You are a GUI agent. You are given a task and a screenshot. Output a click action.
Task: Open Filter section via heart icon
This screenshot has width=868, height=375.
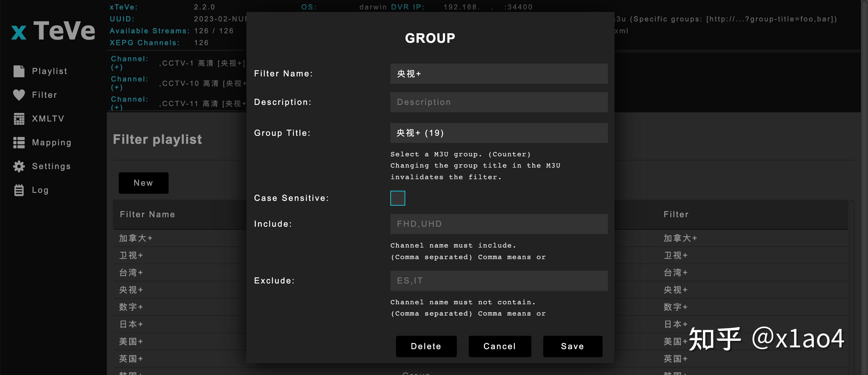(x=19, y=95)
